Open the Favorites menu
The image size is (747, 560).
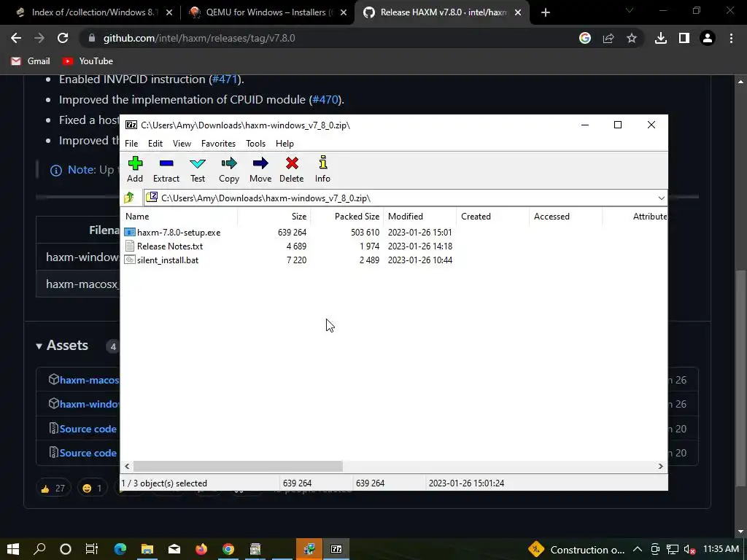pos(218,144)
